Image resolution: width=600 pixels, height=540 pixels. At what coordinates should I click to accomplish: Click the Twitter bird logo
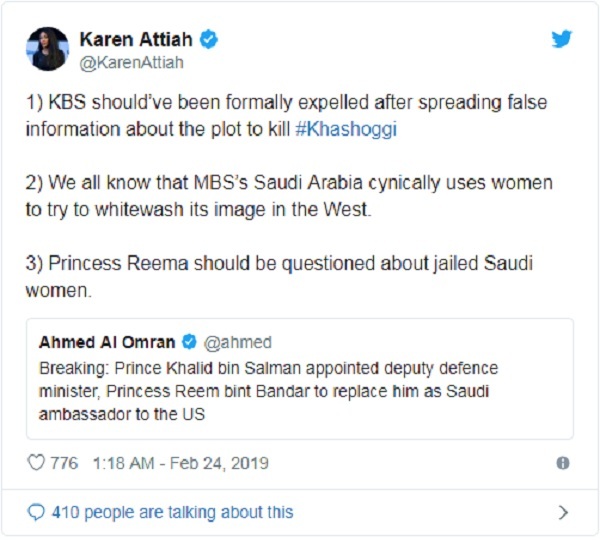(x=562, y=39)
